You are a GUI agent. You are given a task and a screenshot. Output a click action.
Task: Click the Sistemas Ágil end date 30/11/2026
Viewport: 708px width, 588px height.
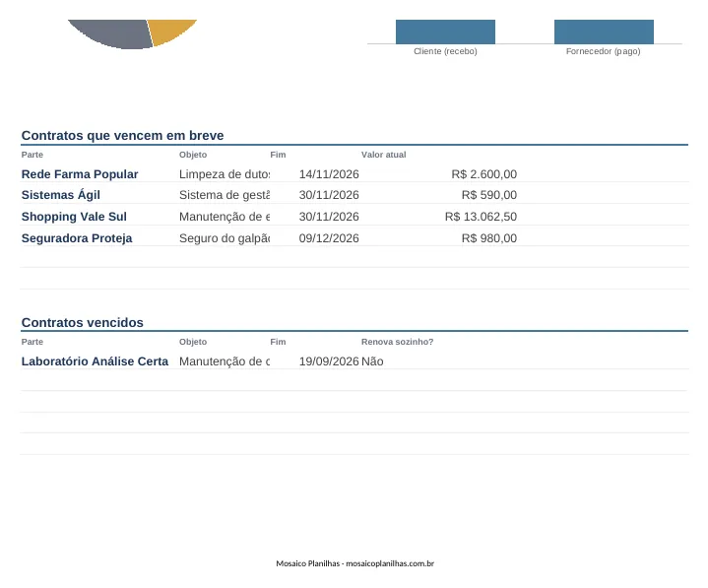click(329, 195)
